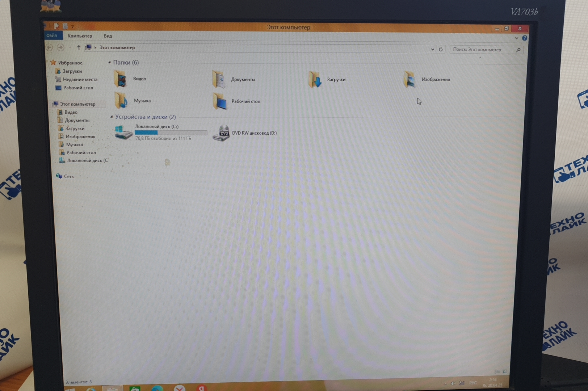Open the address bar history dropdown
The height and width of the screenshot is (391, 588).
point(432,49)
